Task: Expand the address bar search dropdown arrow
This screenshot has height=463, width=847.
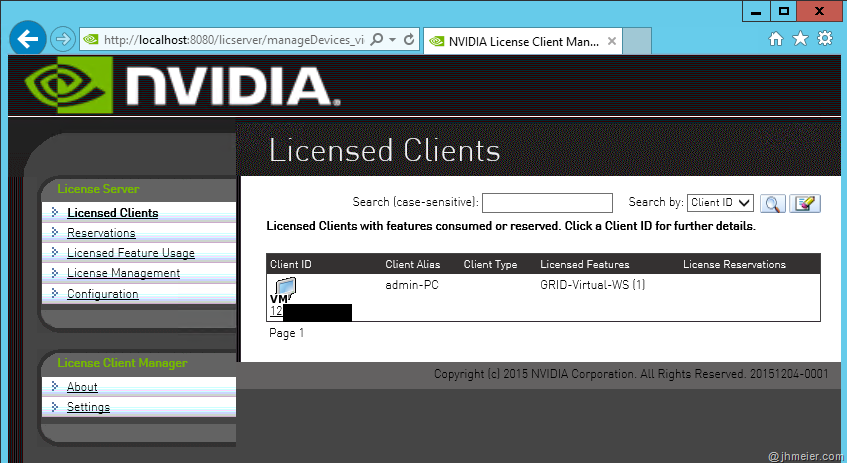Action: coord(393,40)
